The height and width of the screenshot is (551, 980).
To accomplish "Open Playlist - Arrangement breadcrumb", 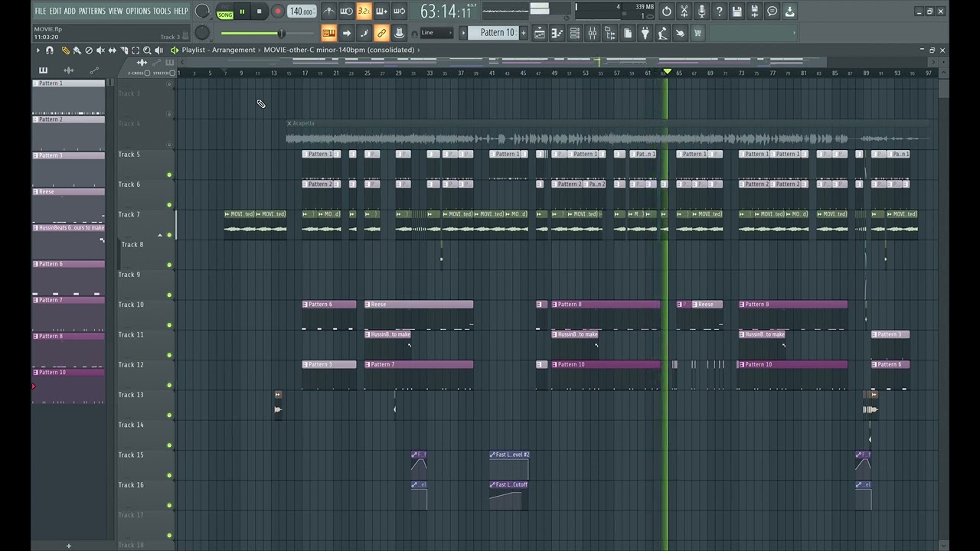I will [218, 50].
